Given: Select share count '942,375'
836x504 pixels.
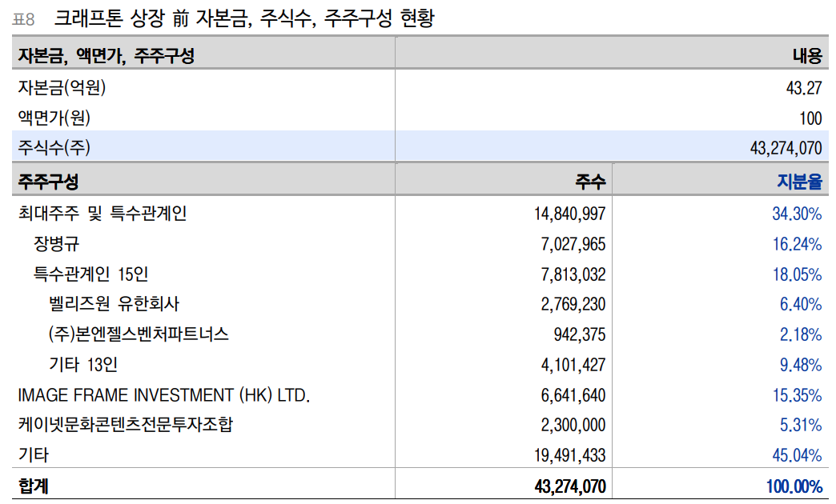Looking at the screenshot, I should pyautogui.click(x=580, y=335).
